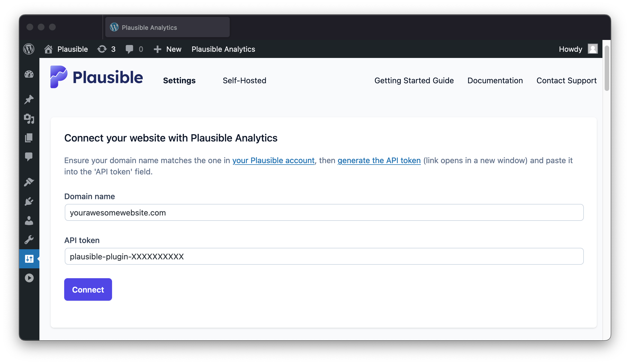The image size is (630, 364).
Task: Open Posts via the pushpin sidebar icon
Action: pyautogui.click(x=29, y=100)
